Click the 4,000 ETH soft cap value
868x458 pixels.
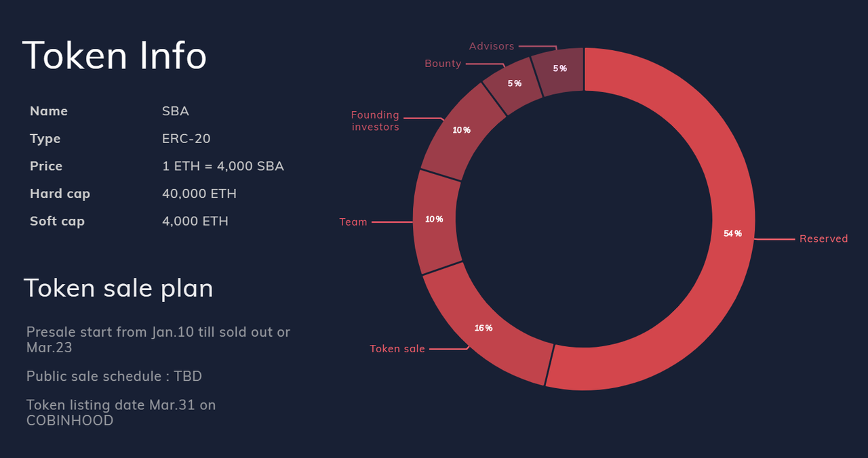click(x=195, y=221)
